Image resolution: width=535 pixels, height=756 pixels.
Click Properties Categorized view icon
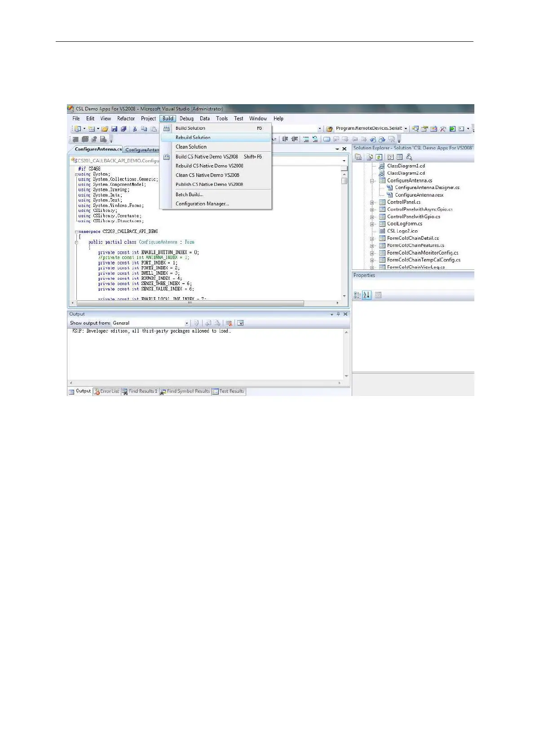[357, 295]
